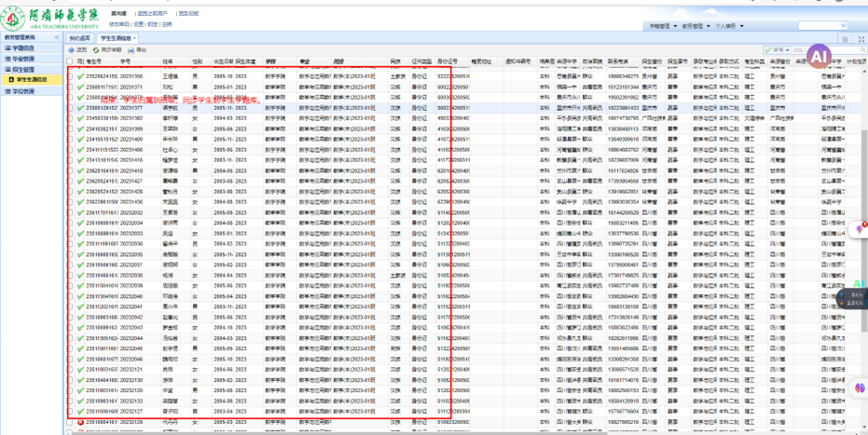Click the green check icon in search field selector
The image size is (868, 435).
coord(767,50)
